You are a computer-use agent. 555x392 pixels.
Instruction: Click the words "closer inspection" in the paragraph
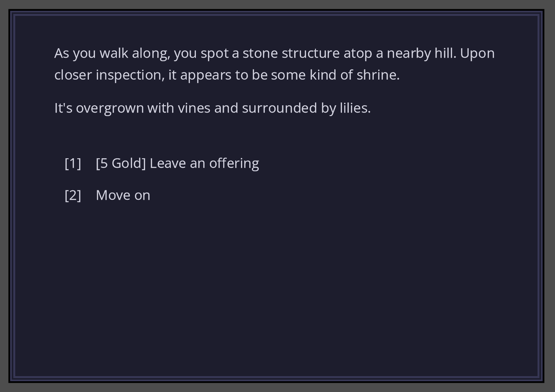click(x=109, y=75)
